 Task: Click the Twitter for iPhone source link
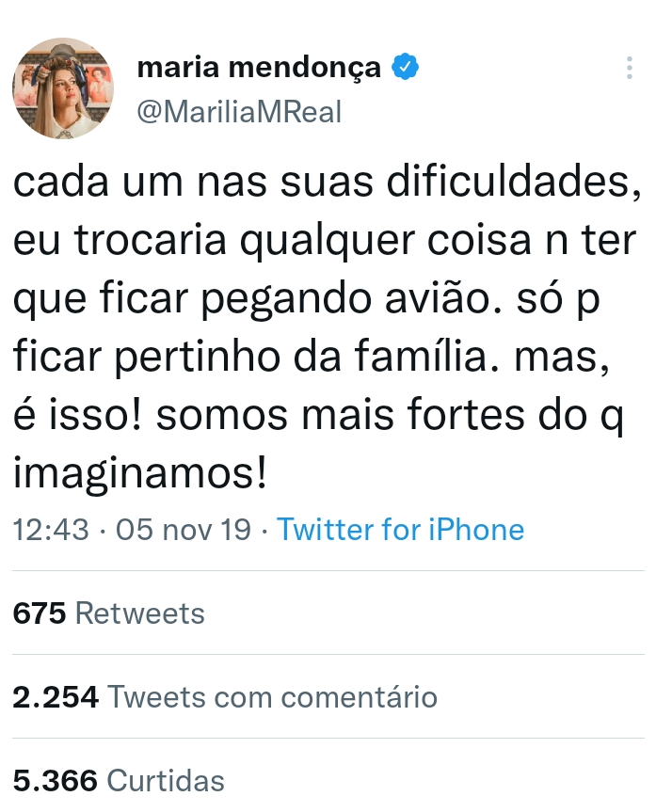tap(400, 530)
